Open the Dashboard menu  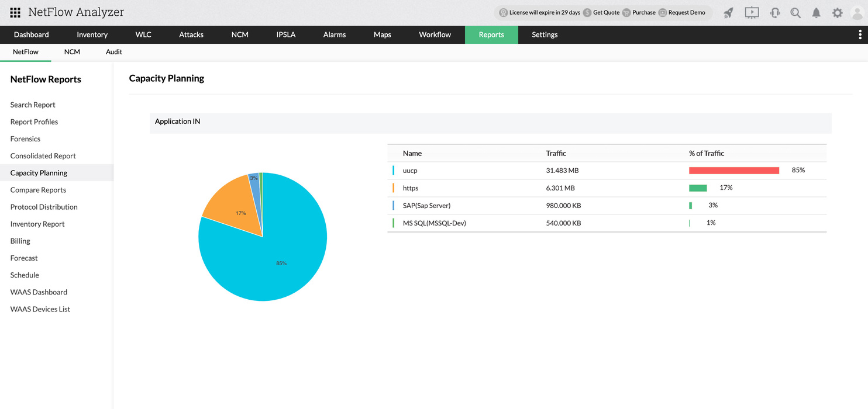[x=32, y=34]
